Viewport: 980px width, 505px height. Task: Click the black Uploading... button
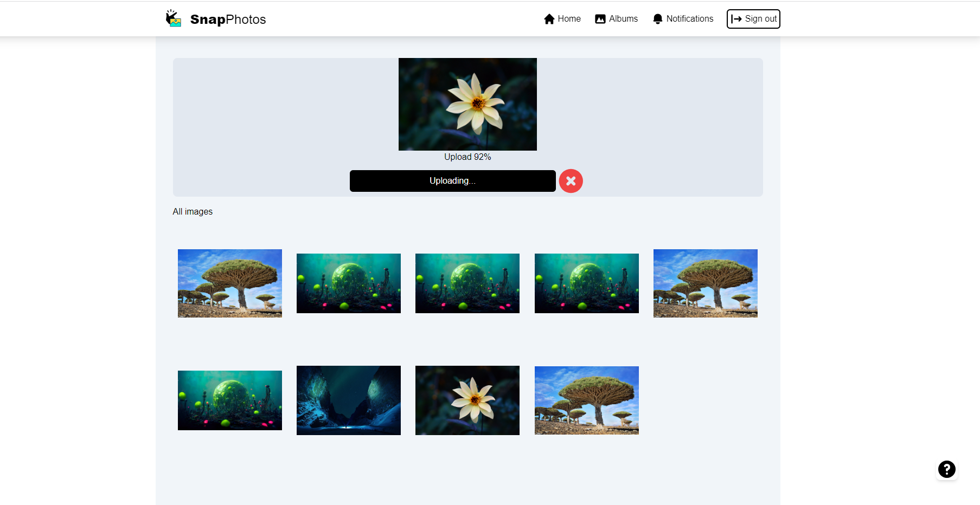click(x=452, y=181)
